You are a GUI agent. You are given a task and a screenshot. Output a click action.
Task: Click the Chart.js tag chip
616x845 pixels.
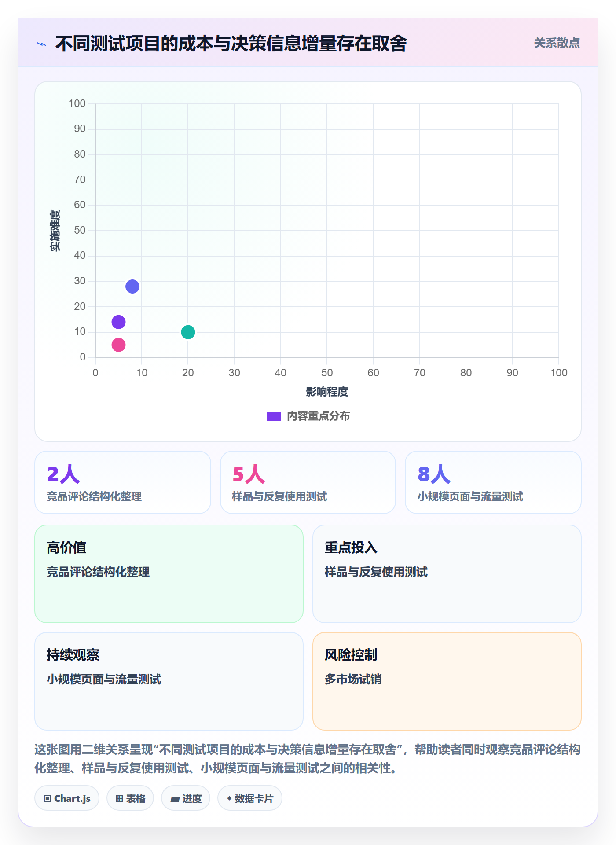(x=67, y=798)
